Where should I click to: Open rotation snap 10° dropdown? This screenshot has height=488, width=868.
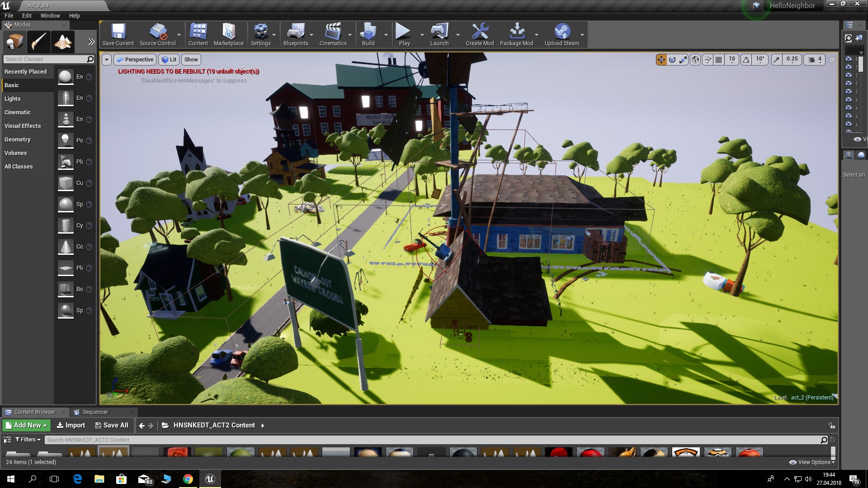760,60
